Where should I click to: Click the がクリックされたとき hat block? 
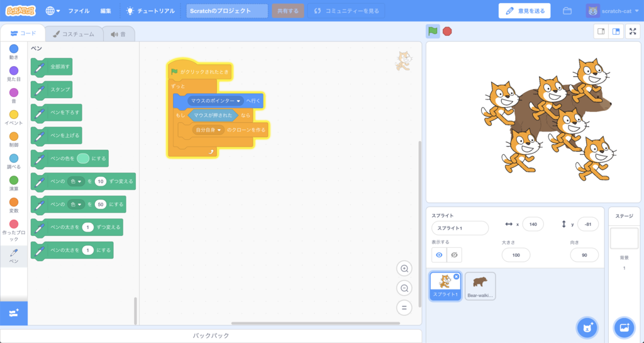200,72
